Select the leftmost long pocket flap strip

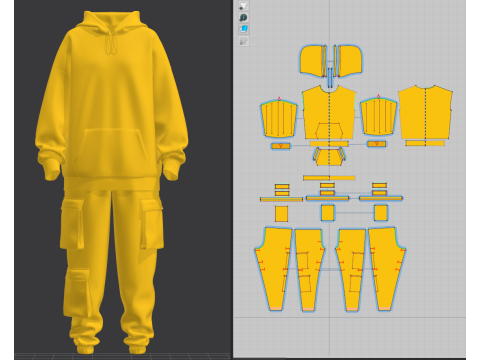[x=281, y=200]
